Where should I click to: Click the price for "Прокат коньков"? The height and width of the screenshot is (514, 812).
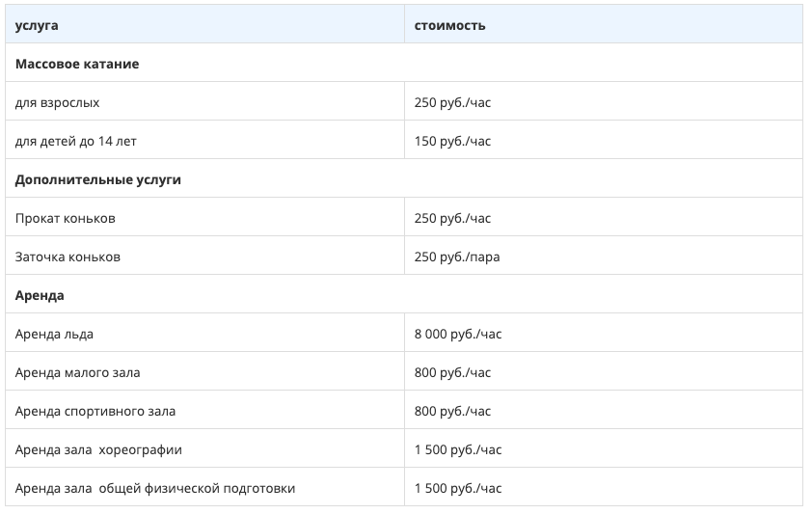452,218
